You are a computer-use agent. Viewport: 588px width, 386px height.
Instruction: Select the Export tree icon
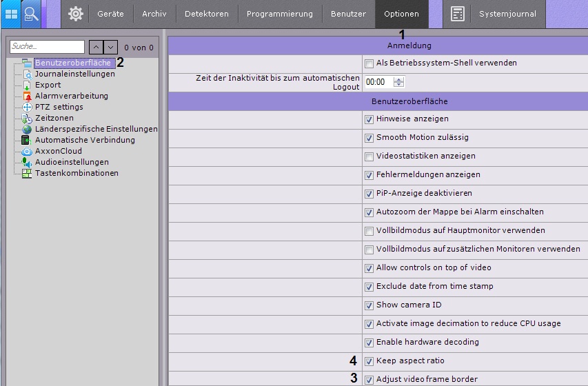coord(27,85)
